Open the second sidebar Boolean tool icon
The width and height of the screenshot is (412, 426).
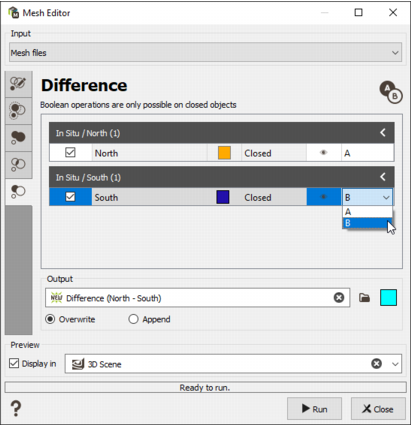(x=18, y=111)
